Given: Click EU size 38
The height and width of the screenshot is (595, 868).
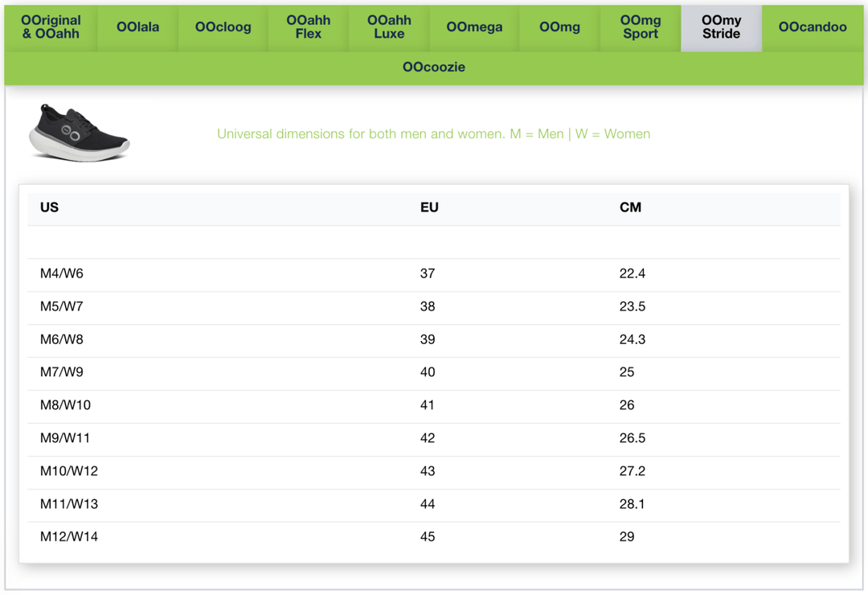Looking at the screenshot, I should pos(428,306).
